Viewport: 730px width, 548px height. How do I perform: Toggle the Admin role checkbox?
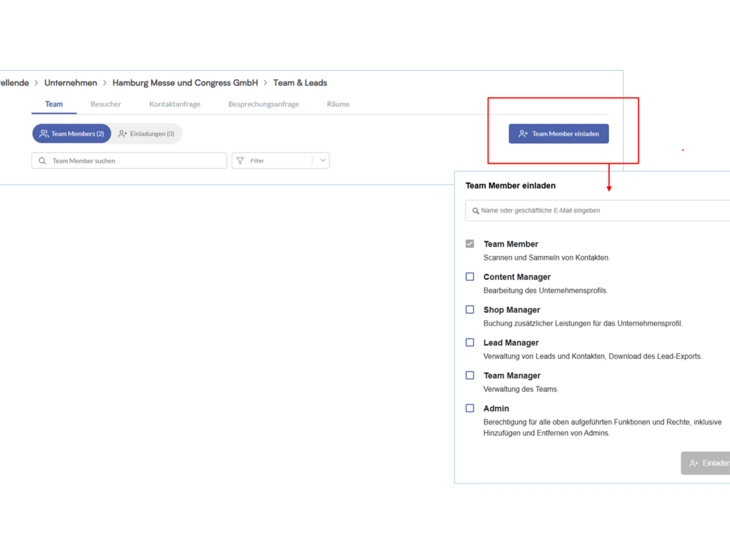click(x=470, y=408)
